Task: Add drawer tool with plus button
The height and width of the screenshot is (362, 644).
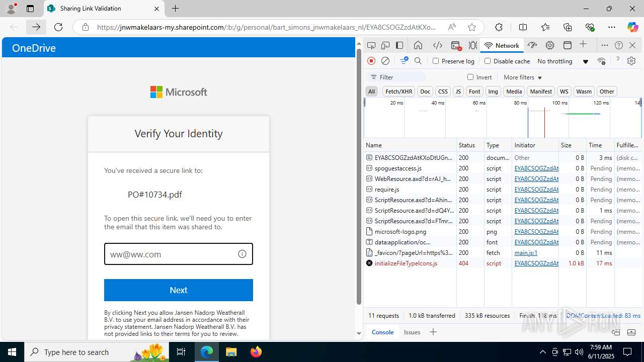Action: tap(433, 332)
